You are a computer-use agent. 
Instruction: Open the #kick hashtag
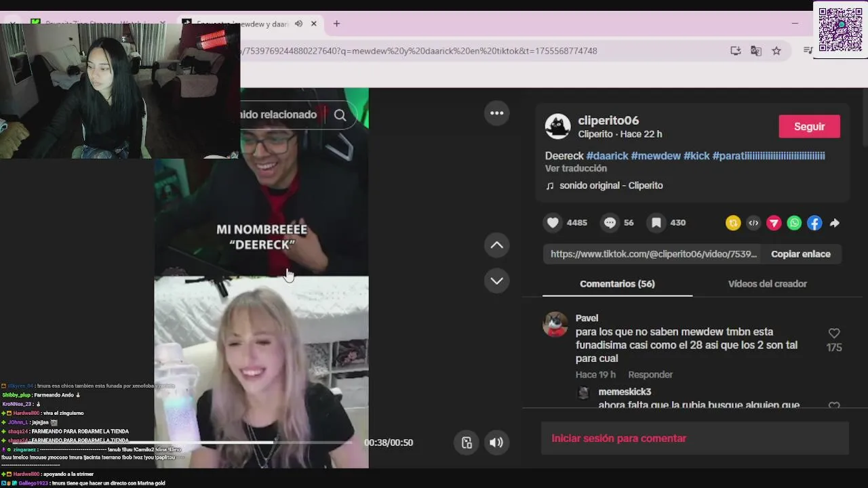click(696, 156)
